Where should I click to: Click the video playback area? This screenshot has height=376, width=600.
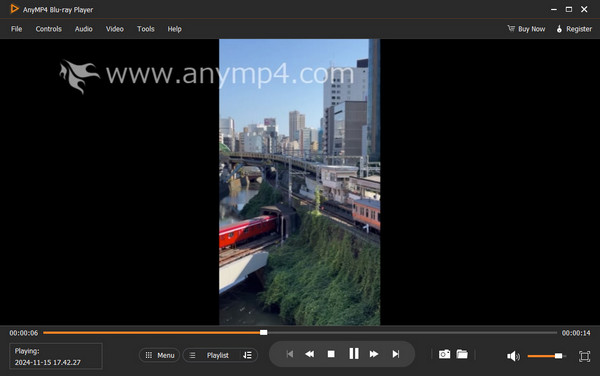[x=300, y=182]
